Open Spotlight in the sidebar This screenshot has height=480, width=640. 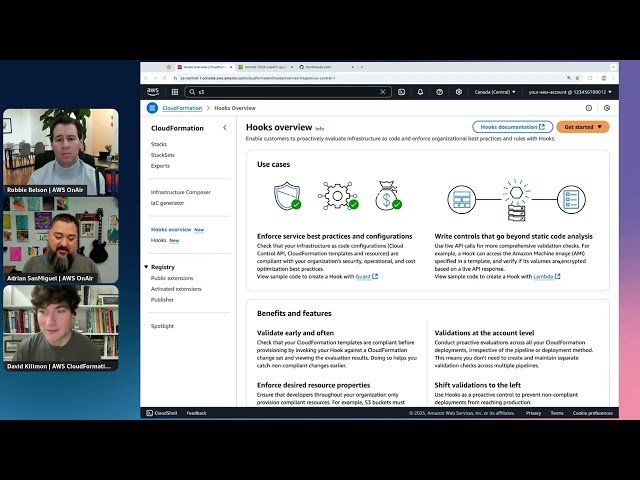click(162, 326)
